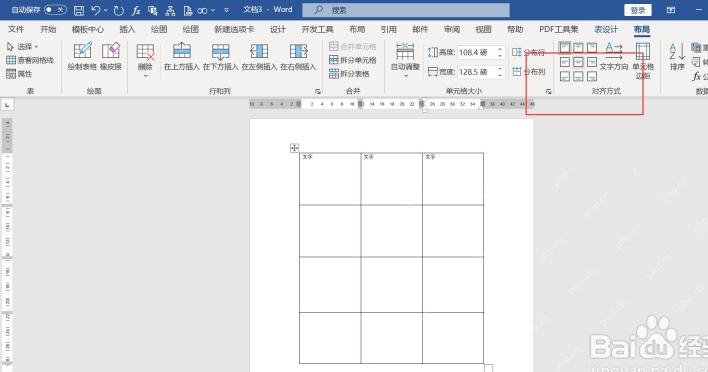
Task: Switch to the 视图 View tab
Action: pos(483,29)
